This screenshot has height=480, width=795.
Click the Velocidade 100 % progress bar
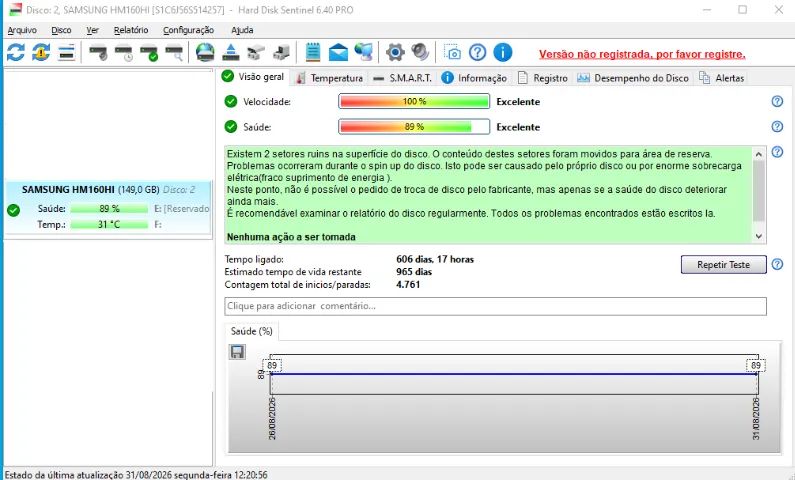[414, 101]
